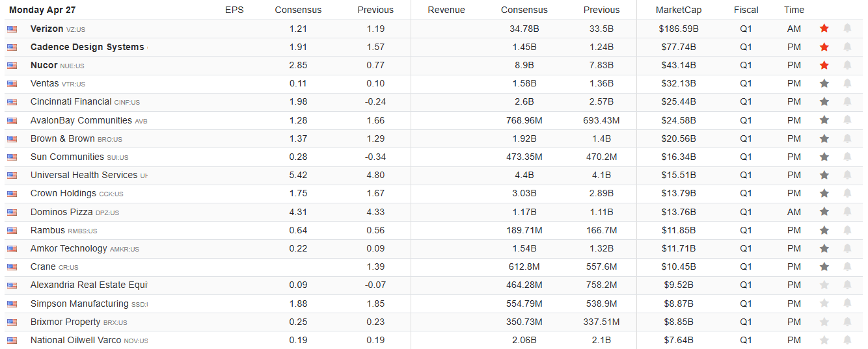Click bell icon on National Oilwell Varco row

point(847,340)
